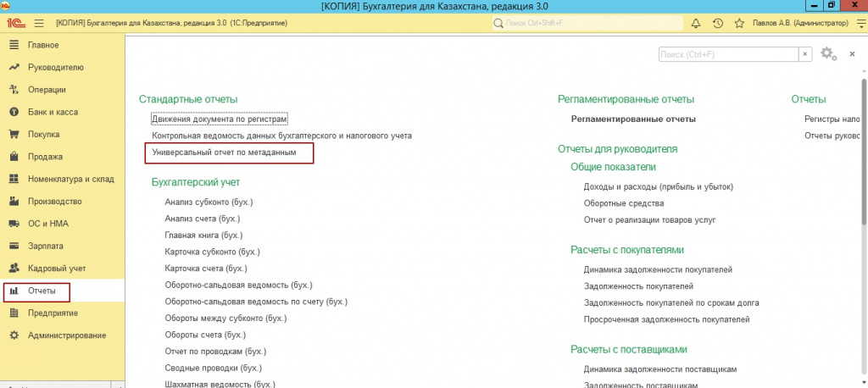Open Доходы и расходы (прибыль и убыток)
This screenshot has width=868, height=388.
(658, 187)
